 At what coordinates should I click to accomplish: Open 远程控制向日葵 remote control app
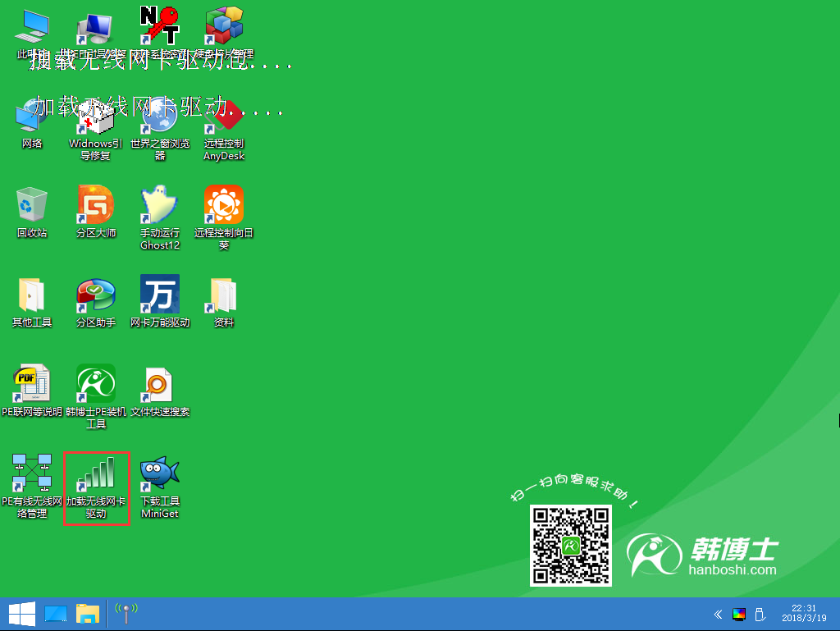[x=224, y=205]
